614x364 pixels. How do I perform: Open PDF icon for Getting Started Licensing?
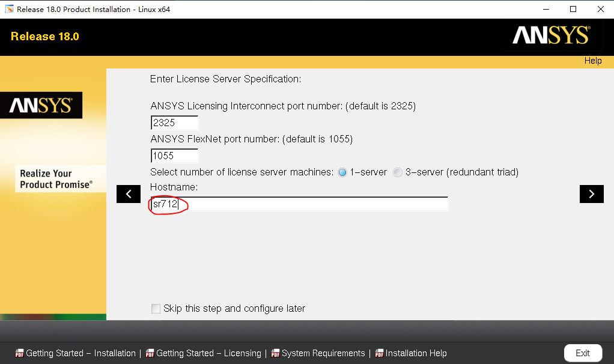pos(150,353)
